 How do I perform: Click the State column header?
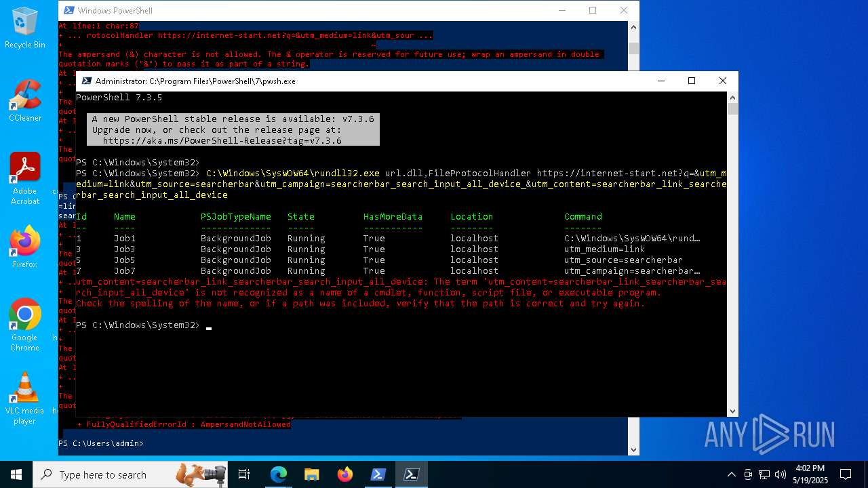(x=301, y=217)
